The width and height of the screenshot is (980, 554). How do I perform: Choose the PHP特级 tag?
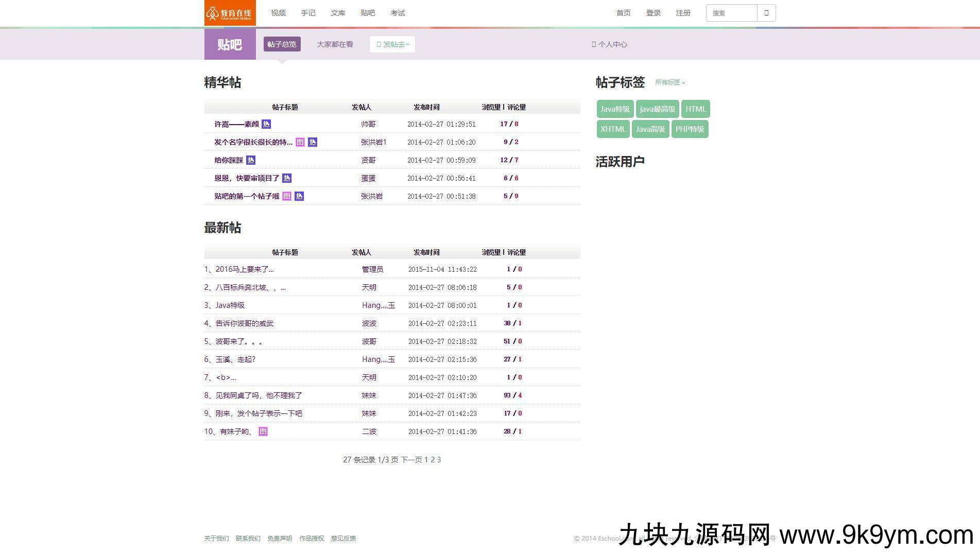tap(690, 129)
